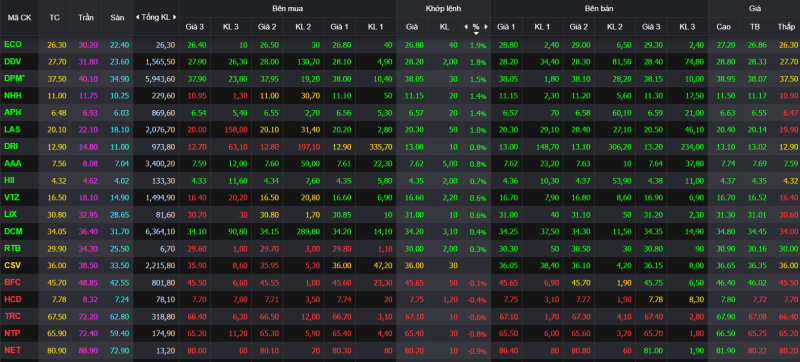Open the HII stock ticker
Image resolution: width=800 pixels, height=362 pixels.
coord(10,180)
